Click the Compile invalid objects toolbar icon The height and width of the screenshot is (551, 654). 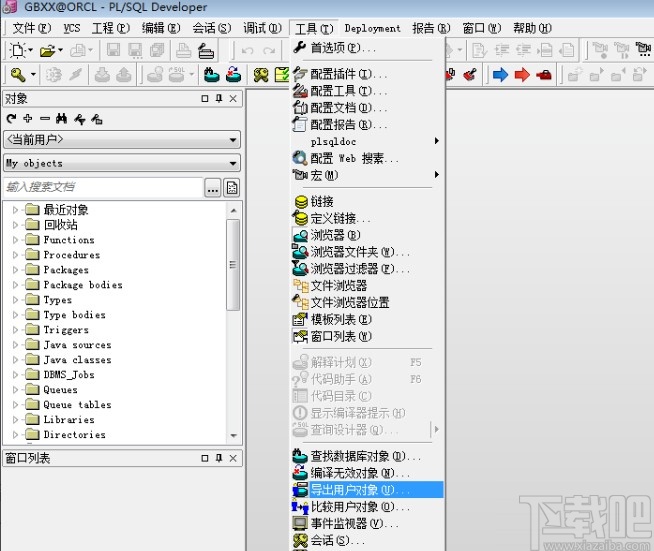(234, 75)
